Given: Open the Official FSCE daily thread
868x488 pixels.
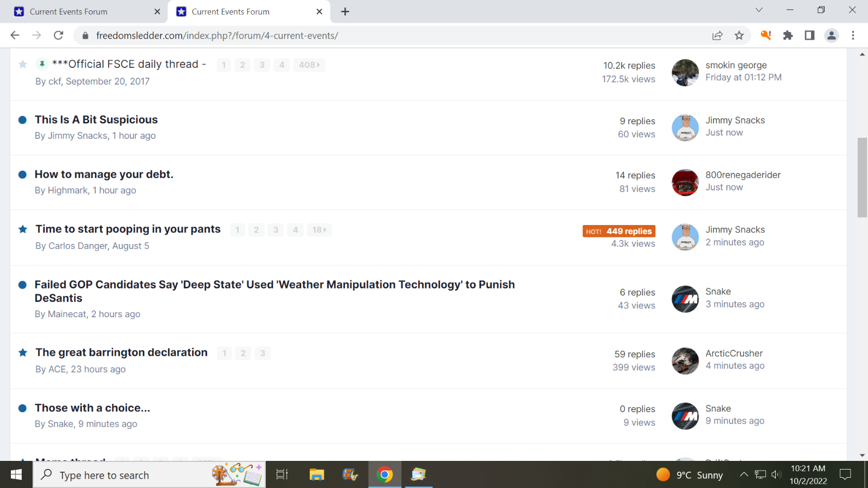Looking at the screenshot, I should tap(129, 64).
